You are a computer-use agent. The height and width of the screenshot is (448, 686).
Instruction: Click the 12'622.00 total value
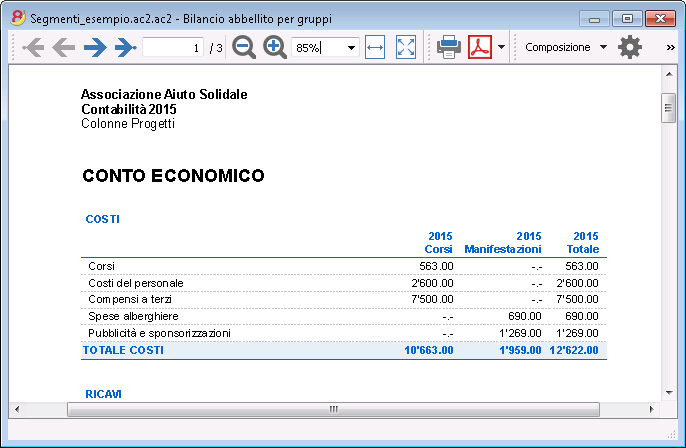(x=574, y=350)
